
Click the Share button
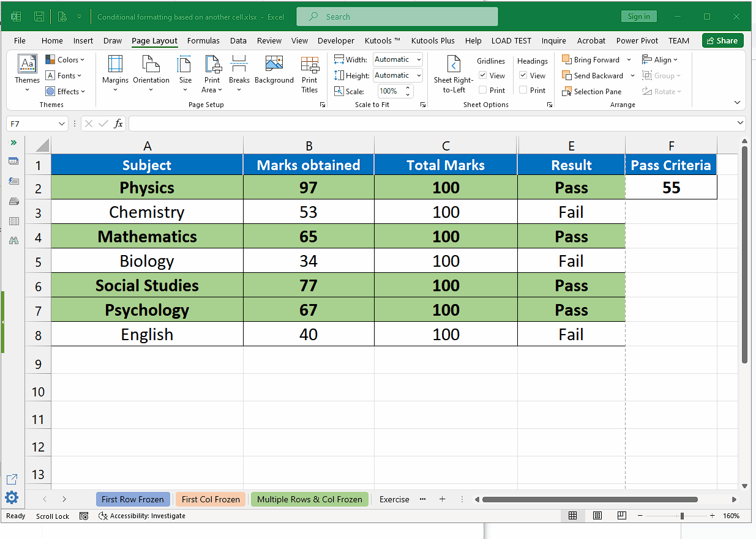coord(722,40)
